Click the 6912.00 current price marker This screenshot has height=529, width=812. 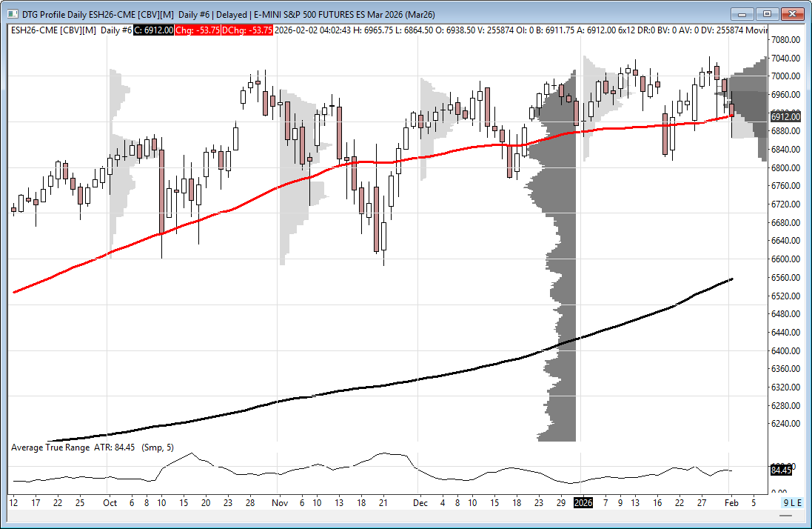(x=785, y=116)
